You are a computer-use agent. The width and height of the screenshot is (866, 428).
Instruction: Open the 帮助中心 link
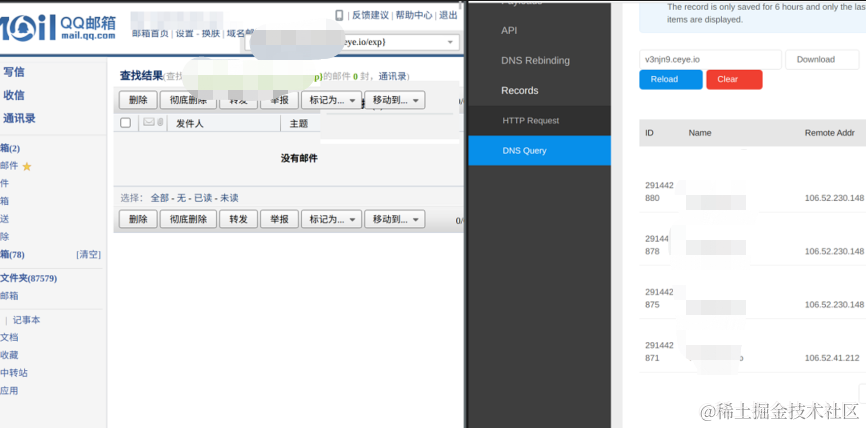(x=414, y=15)
